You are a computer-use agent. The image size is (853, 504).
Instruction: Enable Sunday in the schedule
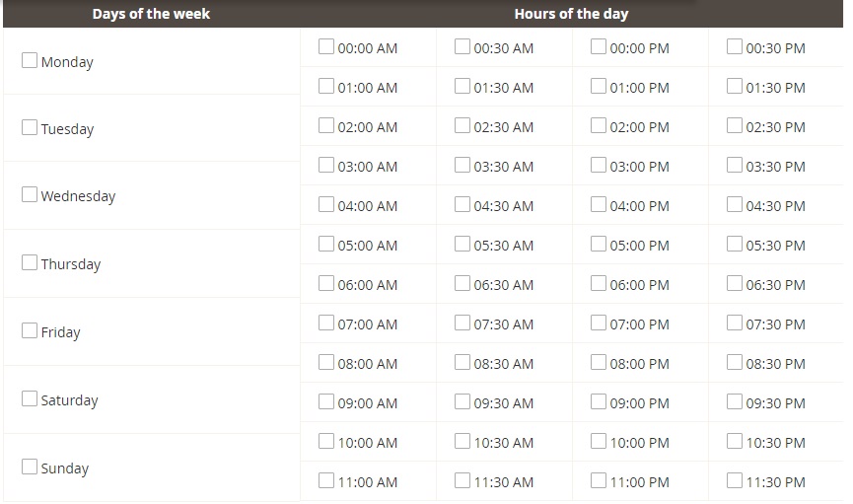30,467
